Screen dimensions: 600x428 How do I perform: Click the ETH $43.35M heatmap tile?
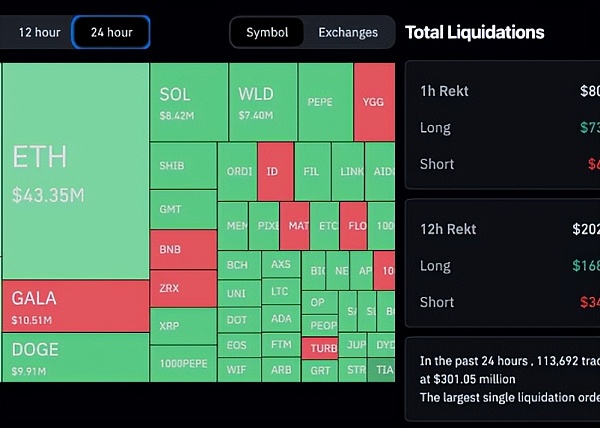(x=75, y=172)
